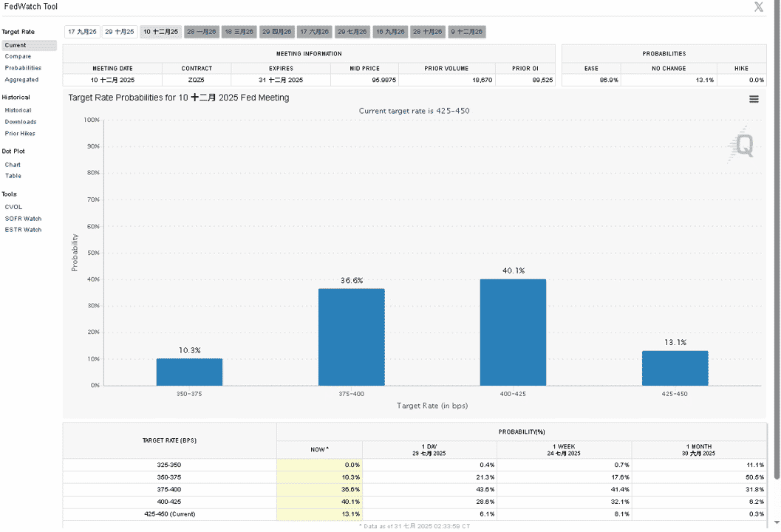This screenshot has width=781, height=532.
Task: Close the FedWatch Tool with X icon
Action: click(x=758, y=7)
